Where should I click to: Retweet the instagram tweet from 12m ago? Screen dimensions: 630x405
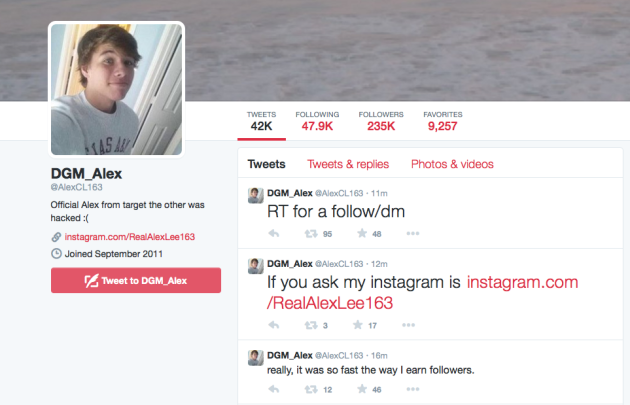click(311, 325)
